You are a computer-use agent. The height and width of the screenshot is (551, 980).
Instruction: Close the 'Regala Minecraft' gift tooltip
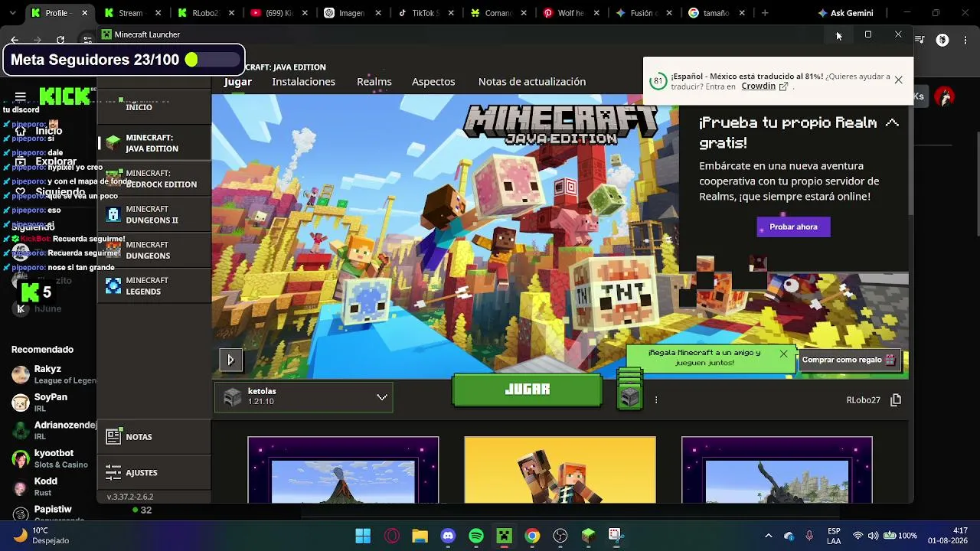tap(783, 354)
